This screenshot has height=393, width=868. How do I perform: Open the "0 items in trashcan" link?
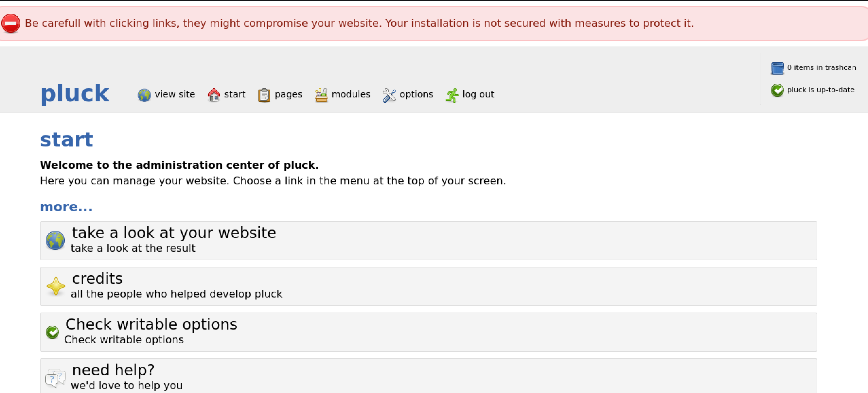point(822,68)
